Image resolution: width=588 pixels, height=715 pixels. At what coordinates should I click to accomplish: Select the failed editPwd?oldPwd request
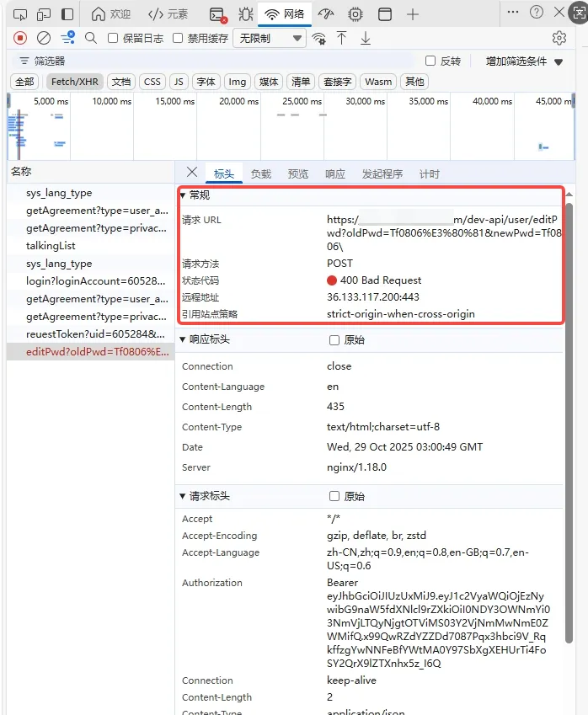click(x=91, y=352)
